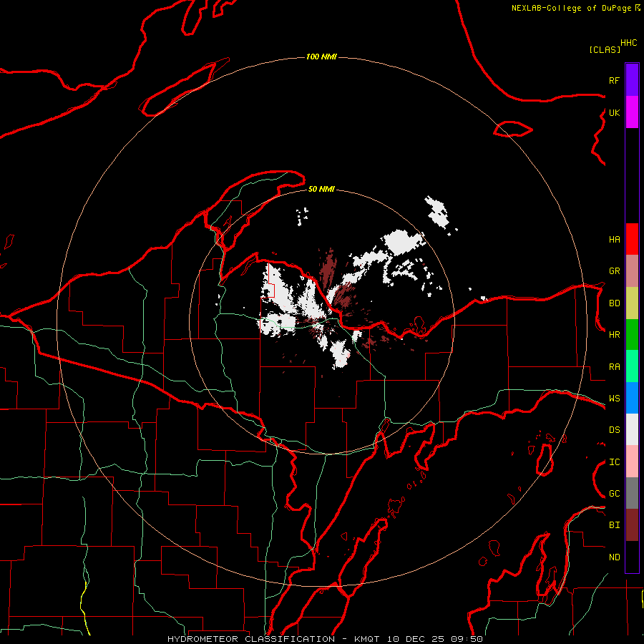Click the UK magenta legend swatch

point(632,112)
